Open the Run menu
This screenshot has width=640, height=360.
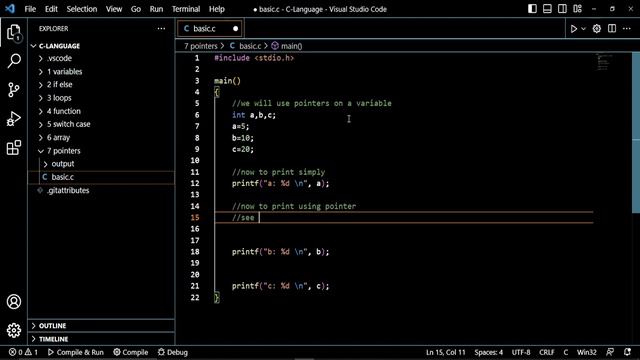[x=156, y=9]
